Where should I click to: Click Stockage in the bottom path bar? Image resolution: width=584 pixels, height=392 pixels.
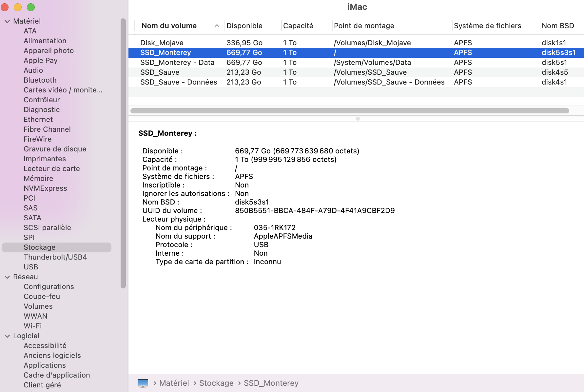(x=216, y=383)
